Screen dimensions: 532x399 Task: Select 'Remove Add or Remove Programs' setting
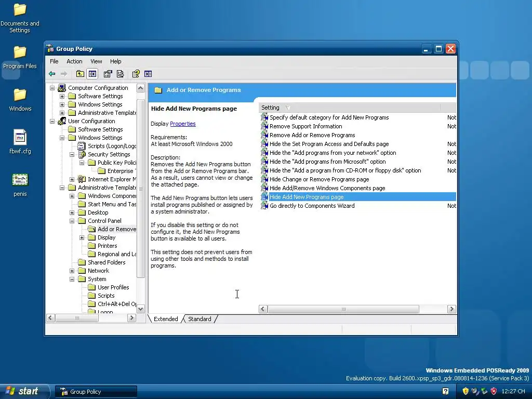(x=312, y=135)
